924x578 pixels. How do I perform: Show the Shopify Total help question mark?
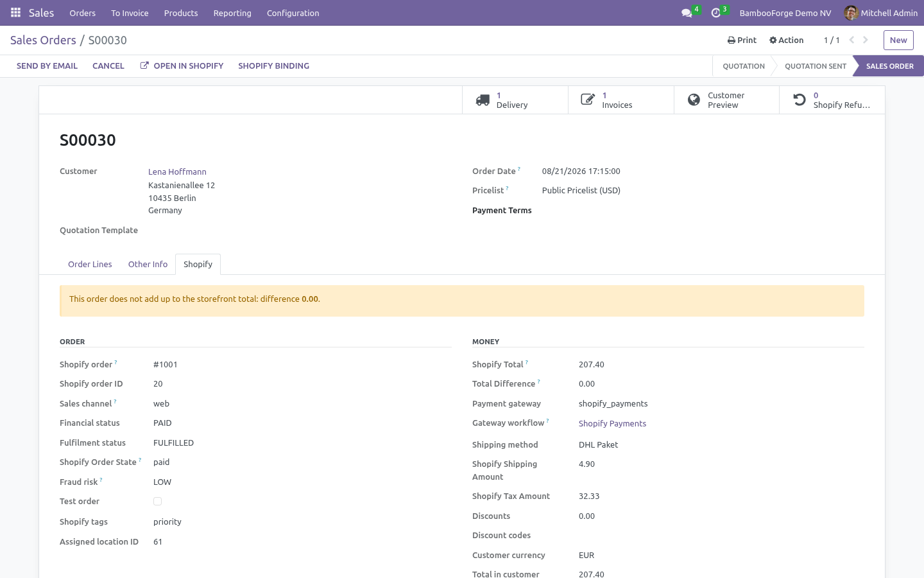point(527,362)
